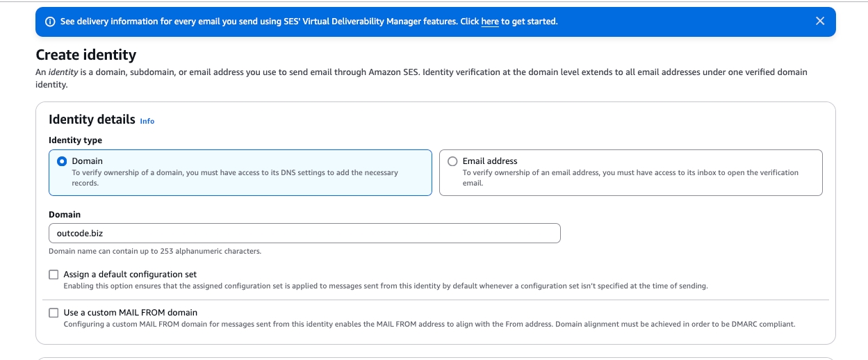The image size is (868, 360).
Task: Click the DMARC compliant helper description text
Action: [x=429, y=324]
